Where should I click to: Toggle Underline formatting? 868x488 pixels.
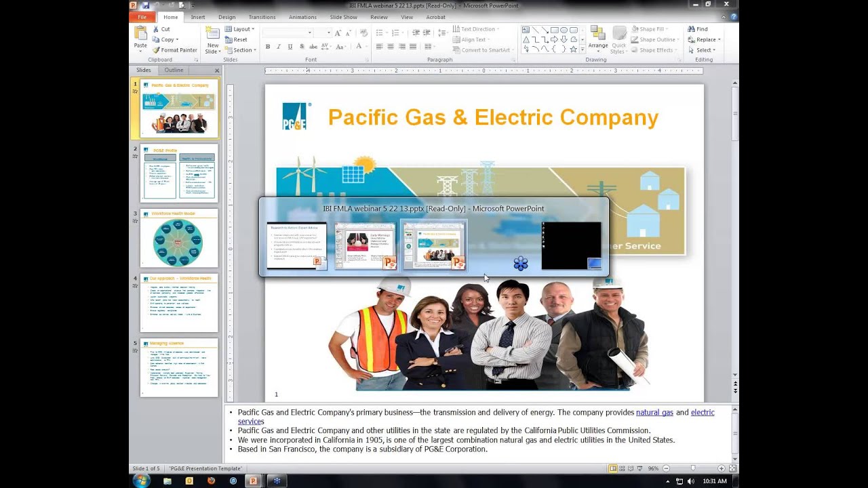tap(290, 47)
